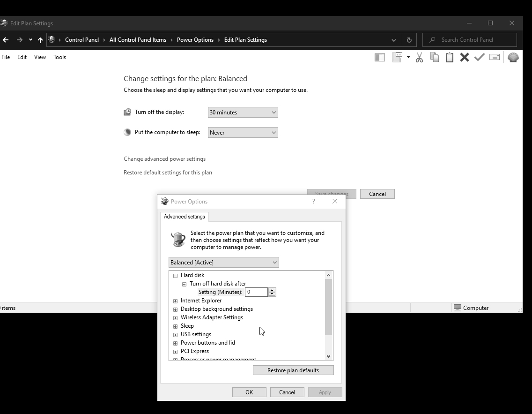Expand Desktop background settings node
The width and height of the screenshot is (532, 414).
(176, 310)
